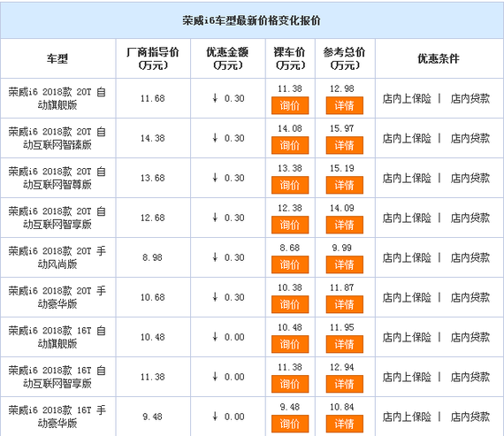Viewport: 504px width, 436px height.
Task: Click guide price 13.68
Action: point(153,178)
